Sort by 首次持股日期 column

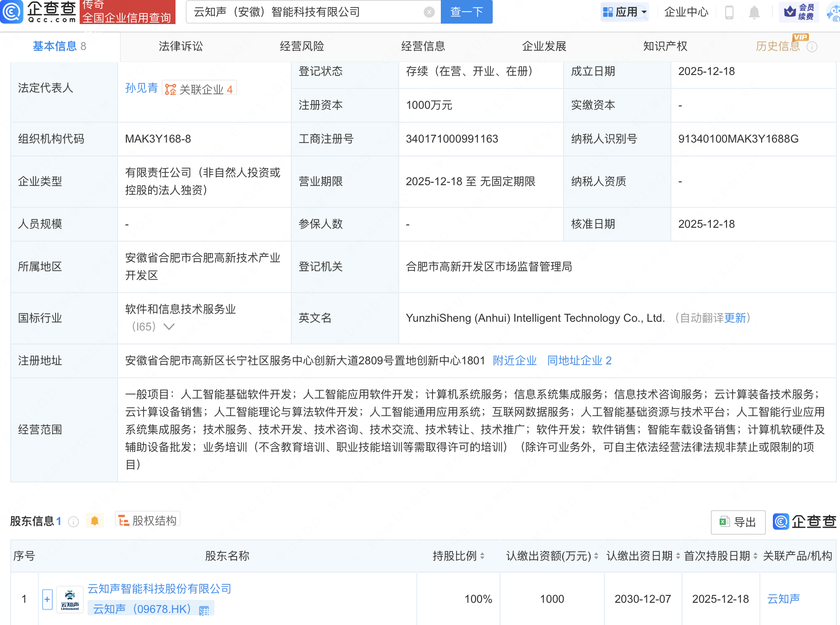coord(755,556)
